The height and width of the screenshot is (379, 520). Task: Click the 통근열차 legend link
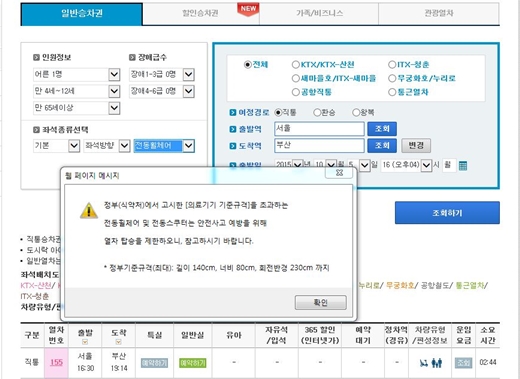point(469,285)
